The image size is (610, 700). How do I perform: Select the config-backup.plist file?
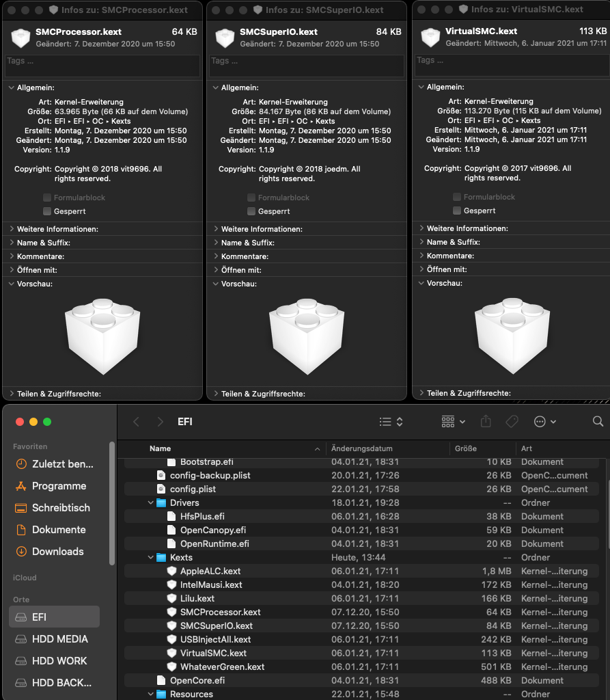point(361,476)
